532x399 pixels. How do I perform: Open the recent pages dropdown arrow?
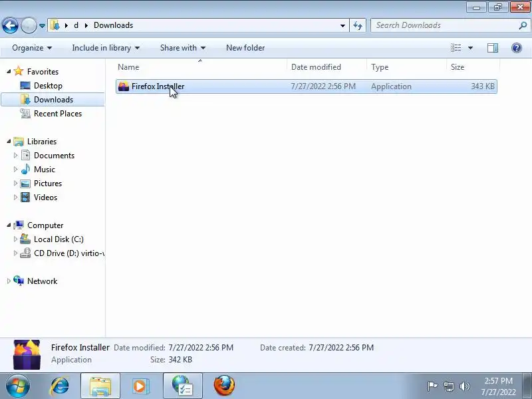point(42,26)
